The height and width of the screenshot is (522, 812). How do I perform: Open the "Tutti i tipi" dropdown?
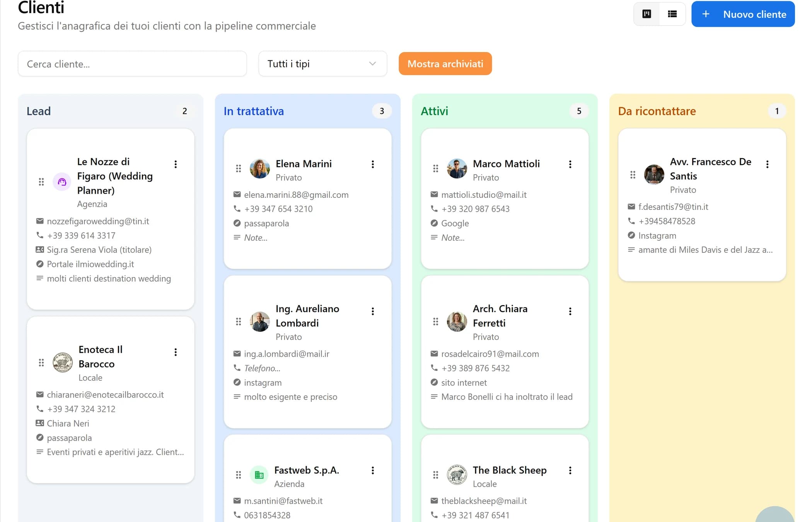(322, 64)
